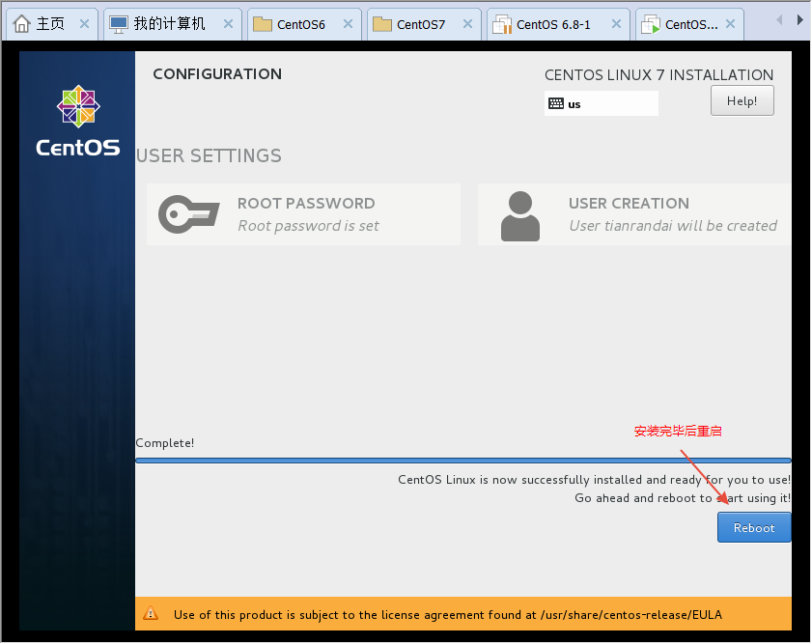Switch to the CentOS7 tab
This screenshot has height=644, width=812.
[424, 24]
